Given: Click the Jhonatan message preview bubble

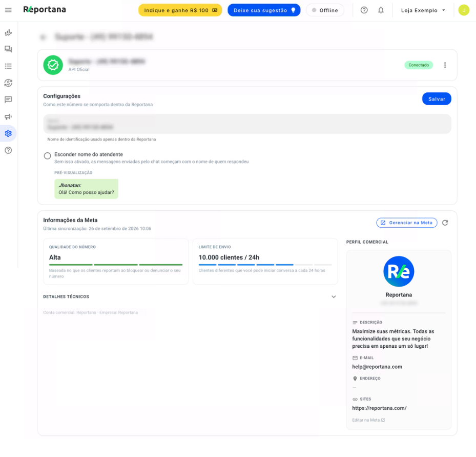Looking at the screenshot, I should (86, 189).
